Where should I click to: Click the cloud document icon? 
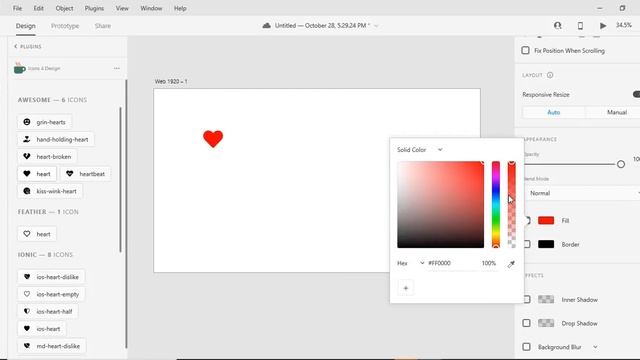click(267, 25)
